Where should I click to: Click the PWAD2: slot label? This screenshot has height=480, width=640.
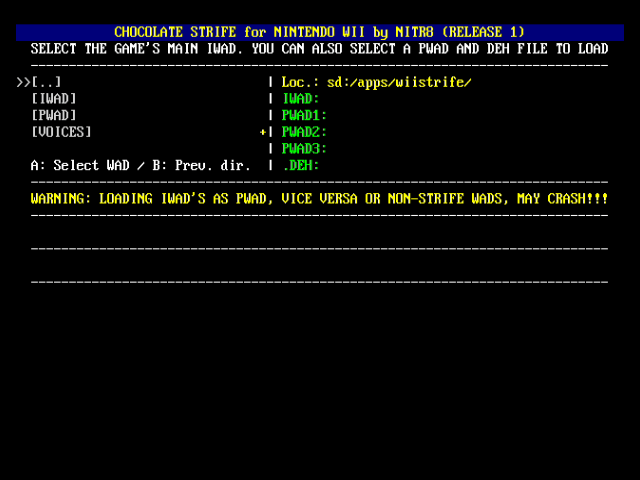[304, 132]
